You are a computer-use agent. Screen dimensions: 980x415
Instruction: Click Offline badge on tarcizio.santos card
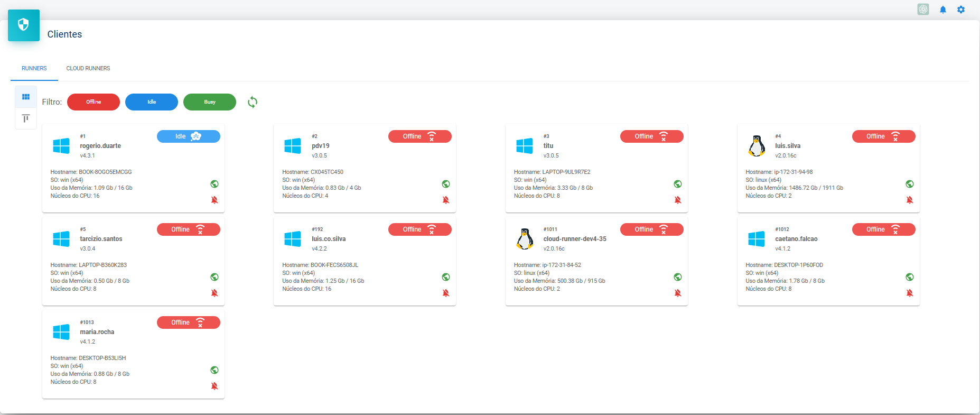click(189, 229)
